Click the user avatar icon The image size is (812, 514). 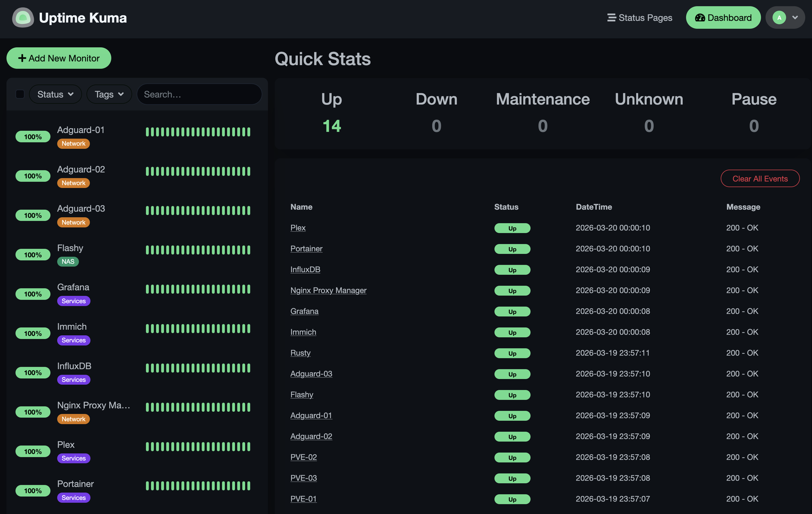tap(779, 17)
